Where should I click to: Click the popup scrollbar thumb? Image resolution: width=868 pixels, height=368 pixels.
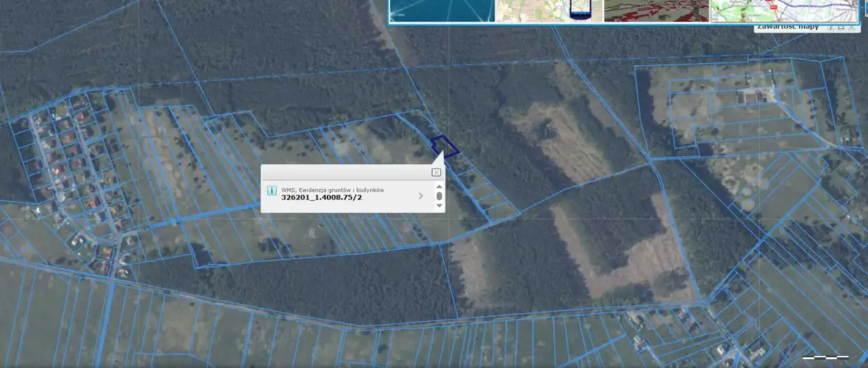coord(439,196)
